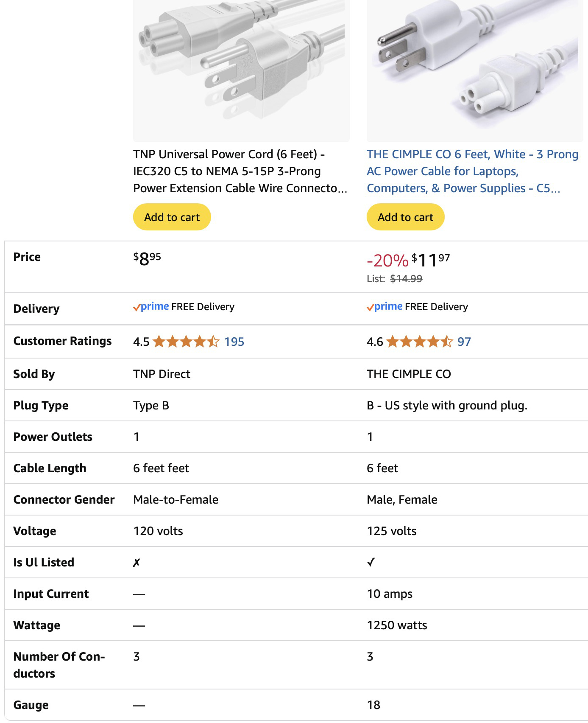This screenshot has width=588, height=723.
Task: Add THE CIMPLE CO cable to cart
Action: 405,217
